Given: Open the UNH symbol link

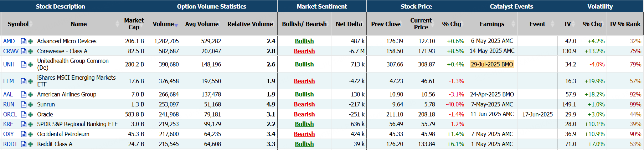Looking at the screenshot, I should click(x=9, y=65).
